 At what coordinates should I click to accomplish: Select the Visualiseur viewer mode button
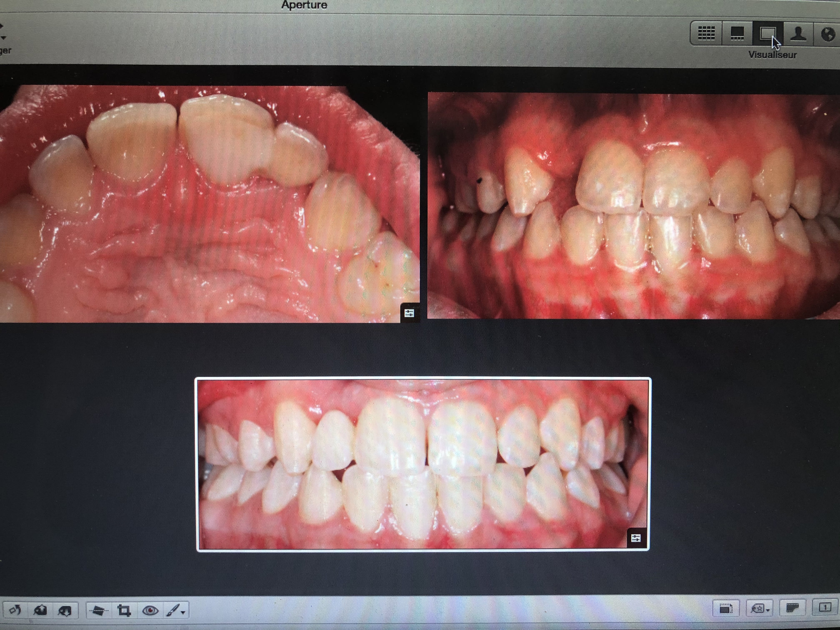pyautogui.click(x=767, y=34)
